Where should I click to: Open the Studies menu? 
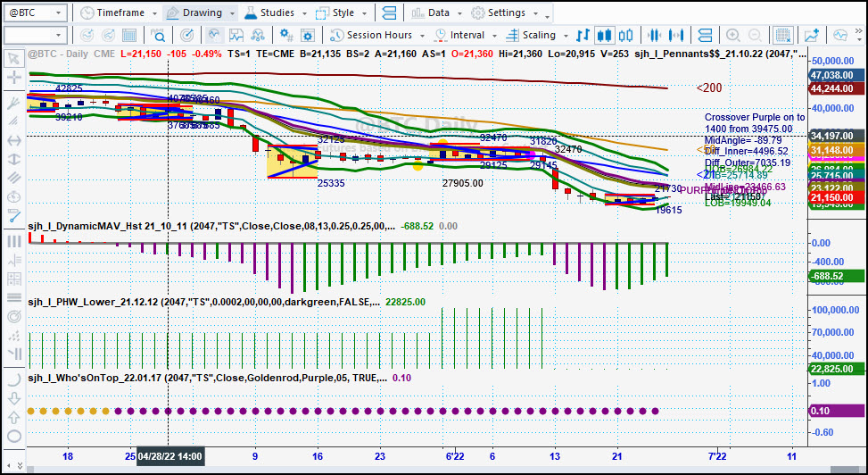pos(276,12)
